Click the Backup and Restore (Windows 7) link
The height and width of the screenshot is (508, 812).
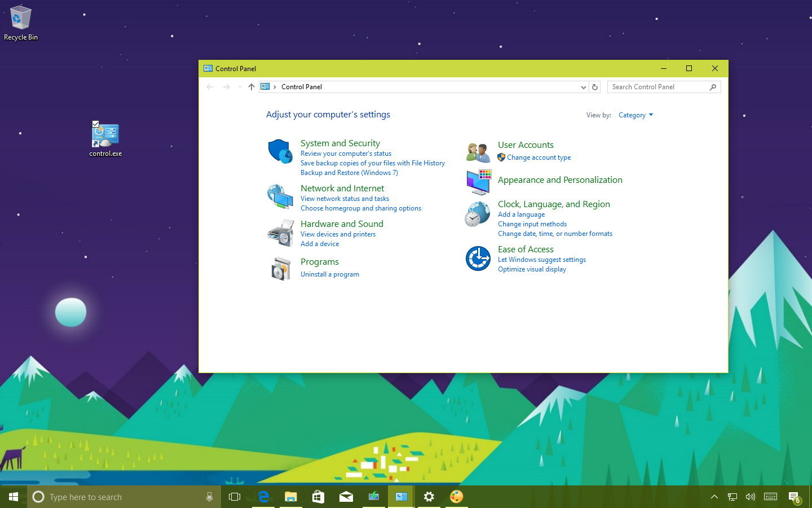(349, 172)
